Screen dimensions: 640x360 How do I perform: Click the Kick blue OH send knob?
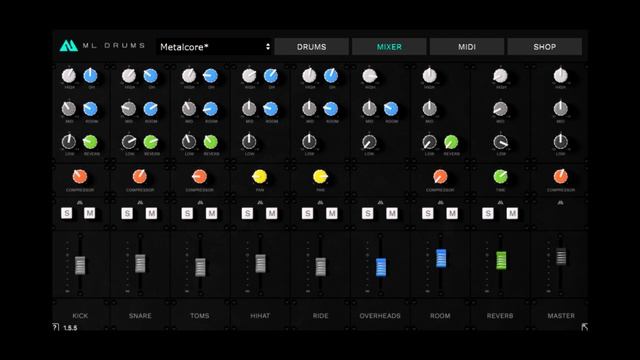[x=90, y=76]
